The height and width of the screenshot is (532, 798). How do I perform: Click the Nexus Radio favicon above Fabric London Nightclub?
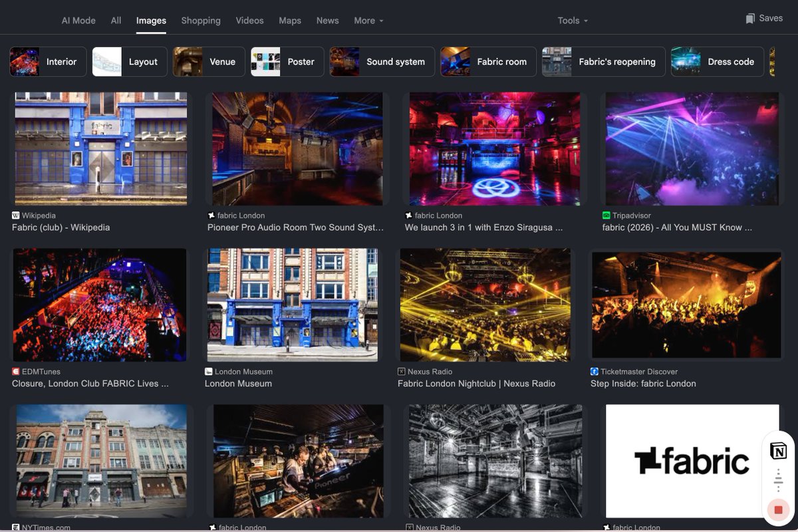pos(402,372)
